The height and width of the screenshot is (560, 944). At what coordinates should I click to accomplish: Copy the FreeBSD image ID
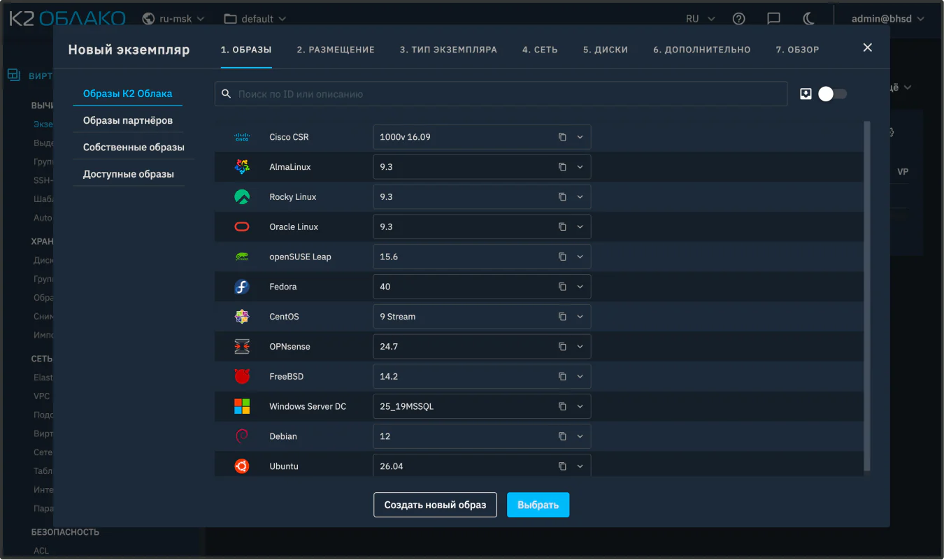coord(562,377)
